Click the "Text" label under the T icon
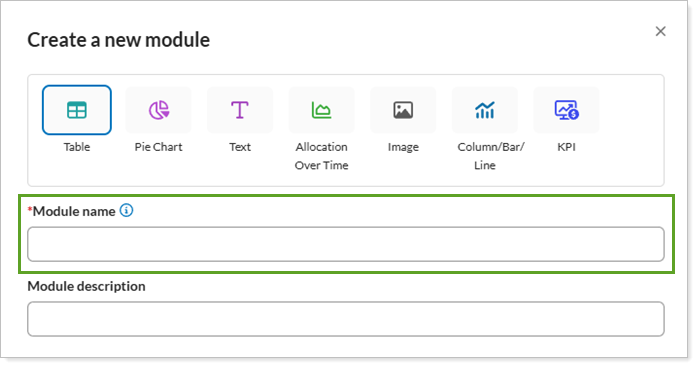The width and height of the screenshot is (697, 367). (240, 147)
